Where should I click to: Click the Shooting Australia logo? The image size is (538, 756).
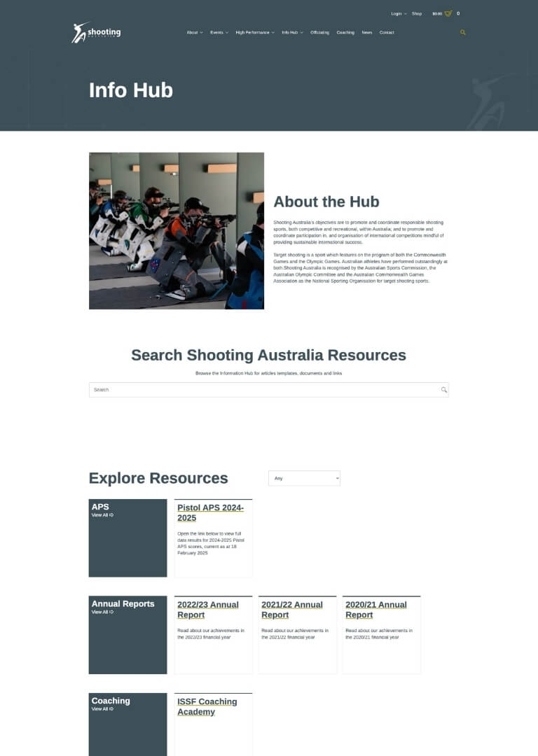[96, 32]
